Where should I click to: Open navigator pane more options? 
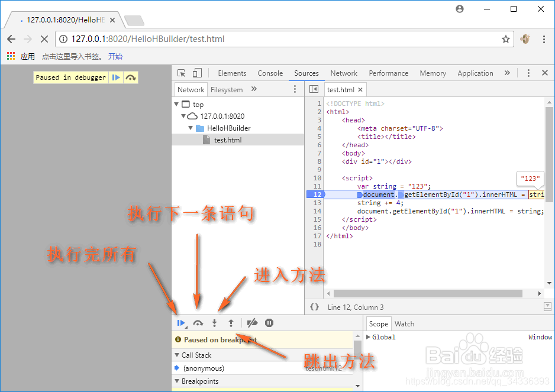pos(295,89)
